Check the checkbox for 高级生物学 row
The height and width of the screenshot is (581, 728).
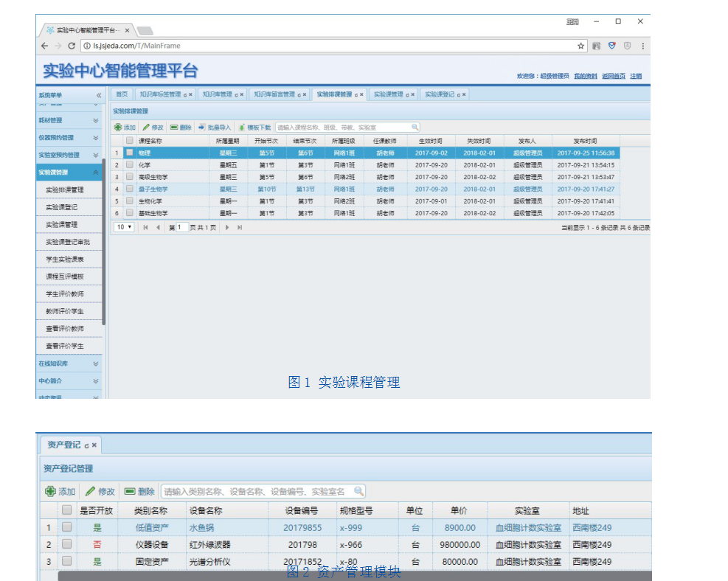pyautogui.click(x=130, y=176)
